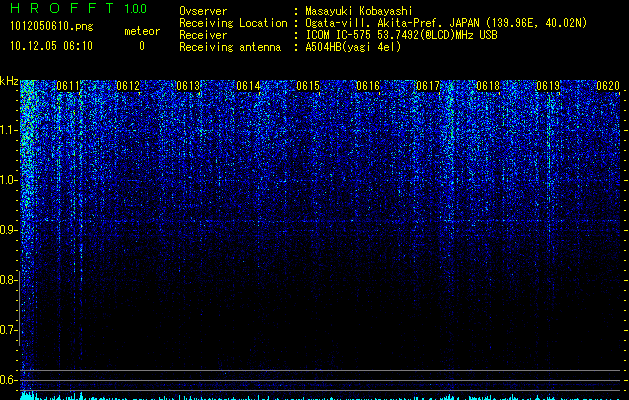Click the Ovserver field label
The height and width of the screenshot is (400, 629).
coord(203,11)
